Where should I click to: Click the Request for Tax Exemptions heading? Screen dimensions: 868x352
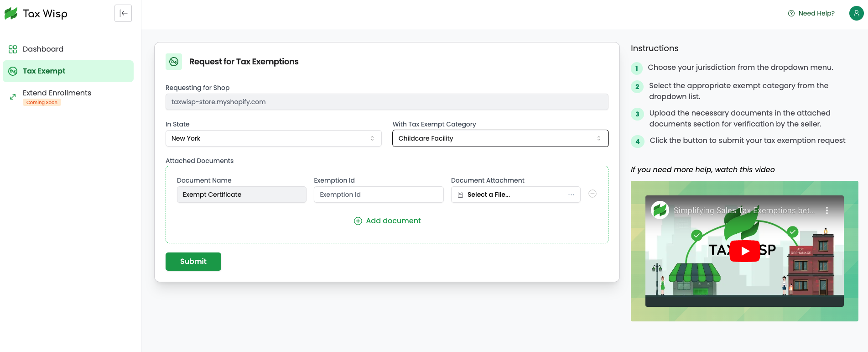coord(244,62)
